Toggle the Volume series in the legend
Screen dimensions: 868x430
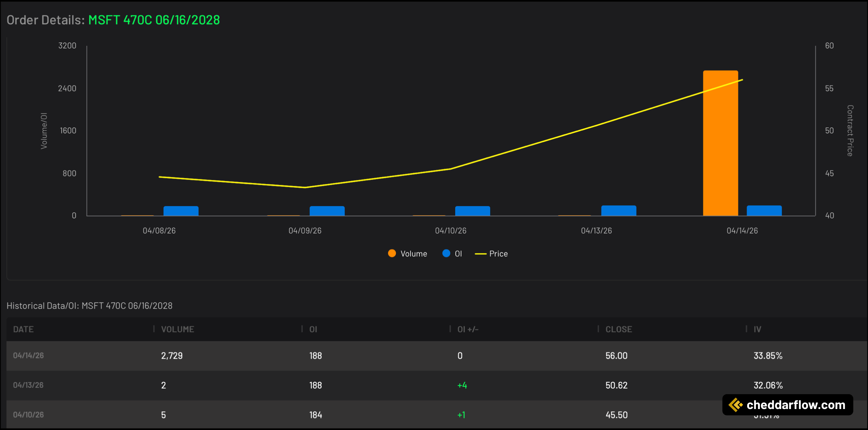tap(407, 254)
